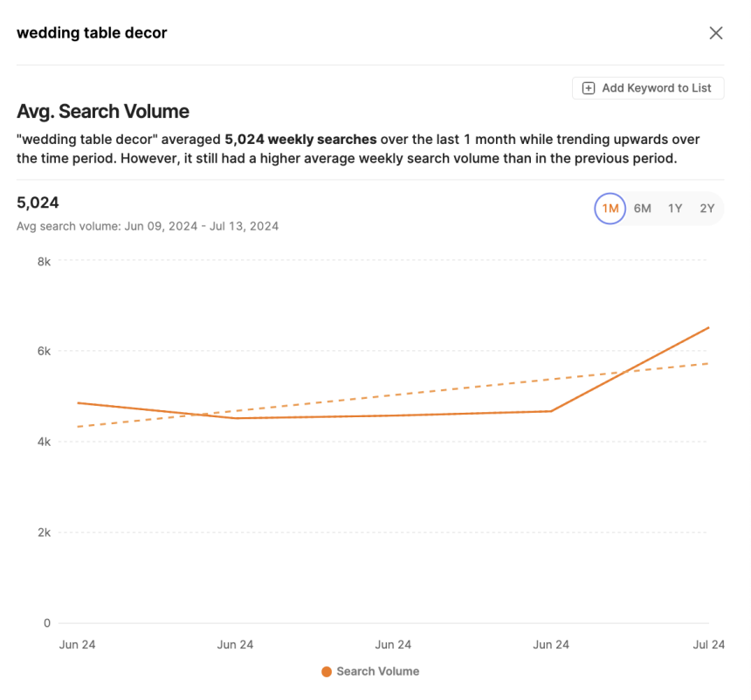Toggle the Search Volume legend dot
The width and height of the screenshot is (751, 700).
pyautogui.click(x=327, y=672)
